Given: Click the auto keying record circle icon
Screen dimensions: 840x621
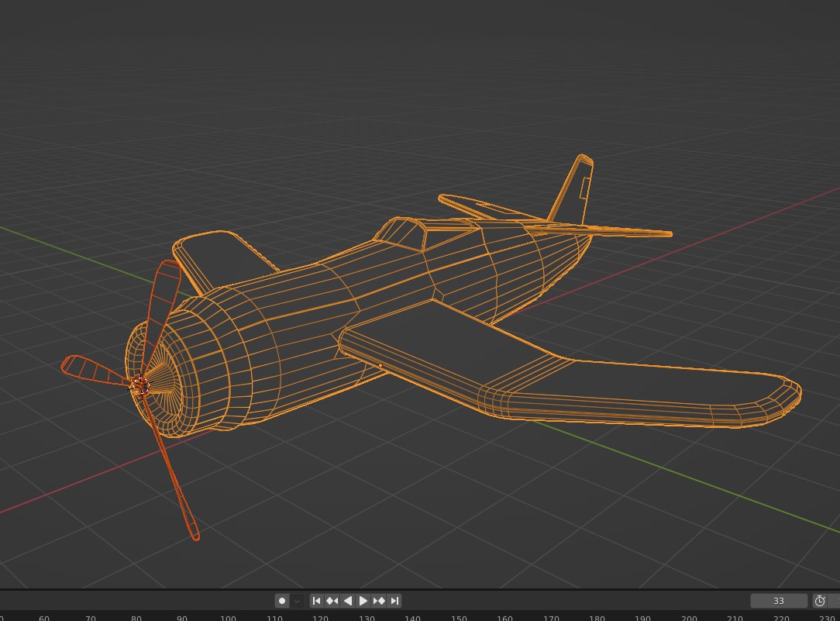Looking at the screenshot, I should pos(282,600).
